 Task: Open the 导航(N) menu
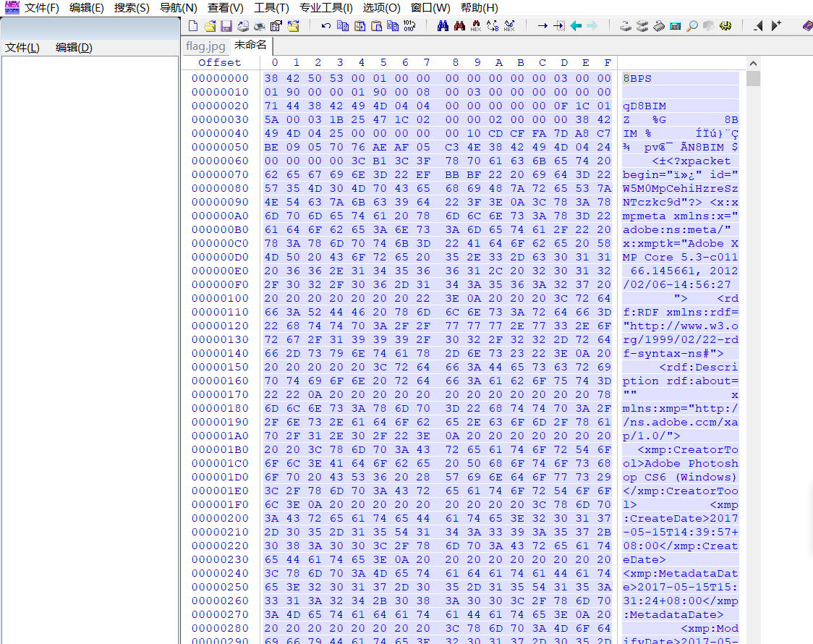tap(179, 8)
